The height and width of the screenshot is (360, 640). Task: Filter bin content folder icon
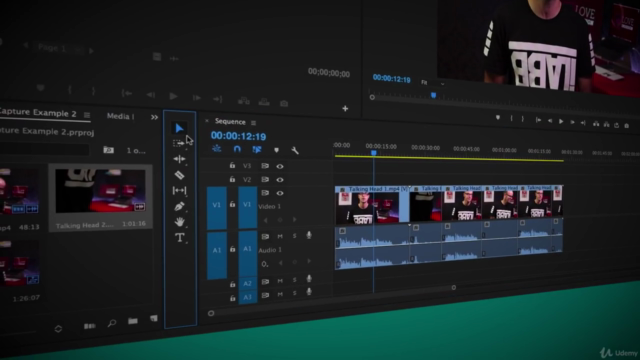pyautogui.click(x=108, y=150)
